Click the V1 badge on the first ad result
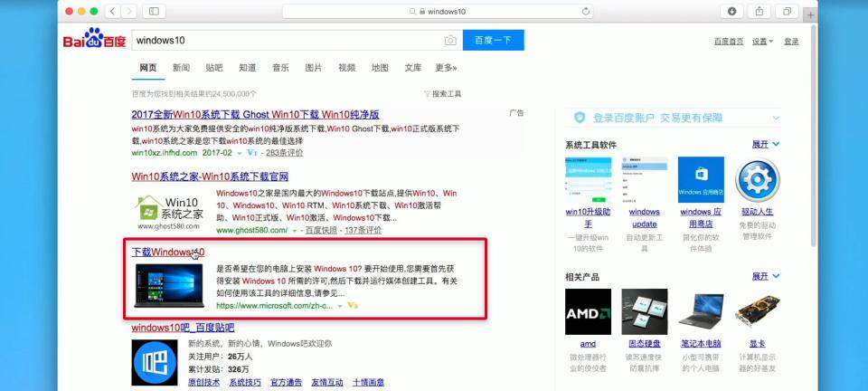This screenshot has height=391, width=868. (252, 153)
